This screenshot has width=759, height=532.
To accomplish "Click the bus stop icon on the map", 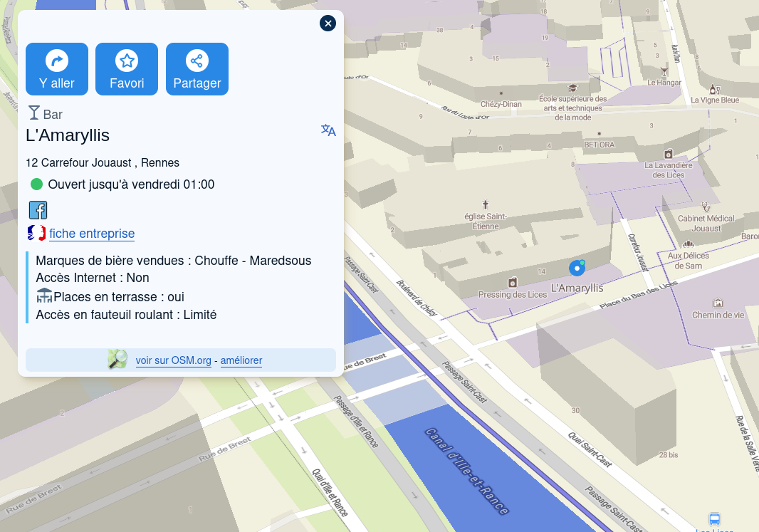I will coord(714,518).
